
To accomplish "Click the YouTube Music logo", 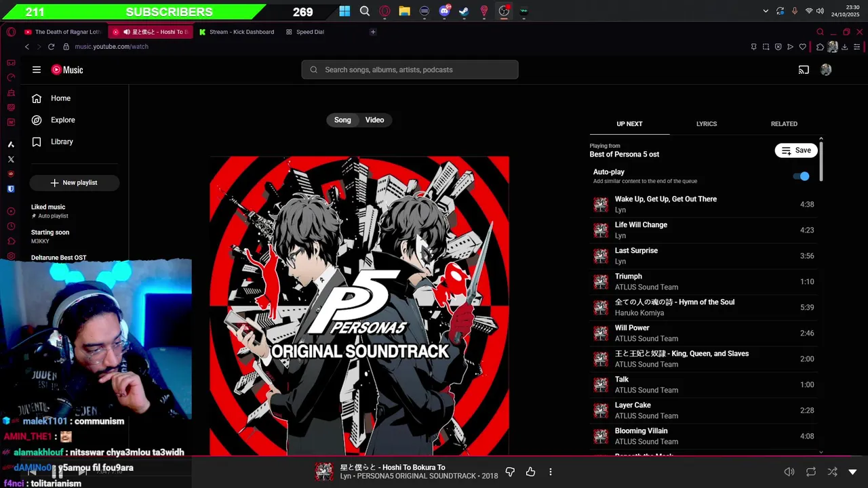I will point(67,70).
